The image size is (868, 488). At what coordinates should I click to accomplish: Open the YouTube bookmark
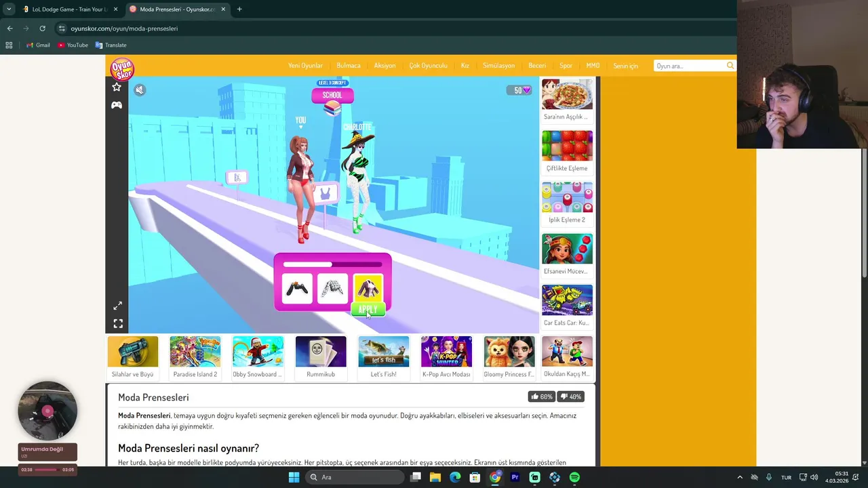73,45
